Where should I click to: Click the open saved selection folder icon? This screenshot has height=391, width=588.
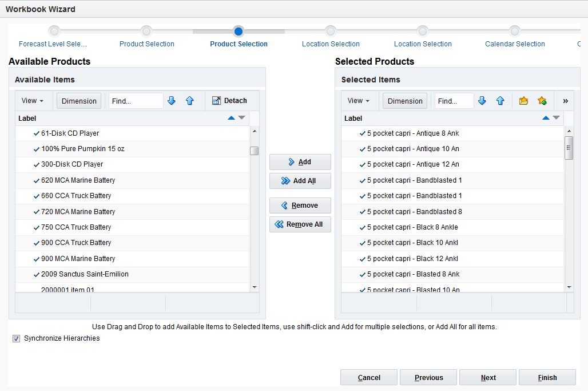[523, 101]
